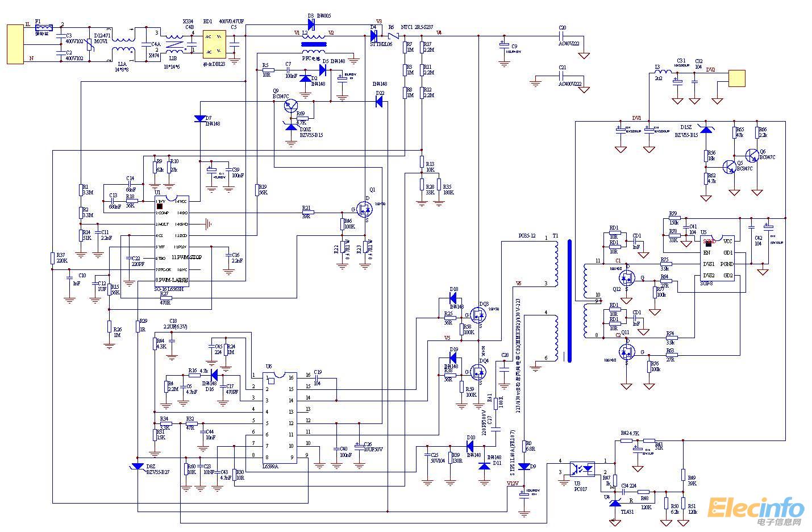Screen dimensions: 812x532
Task: Click the Q6 BC847C transistor
Action: coord(752,156)
